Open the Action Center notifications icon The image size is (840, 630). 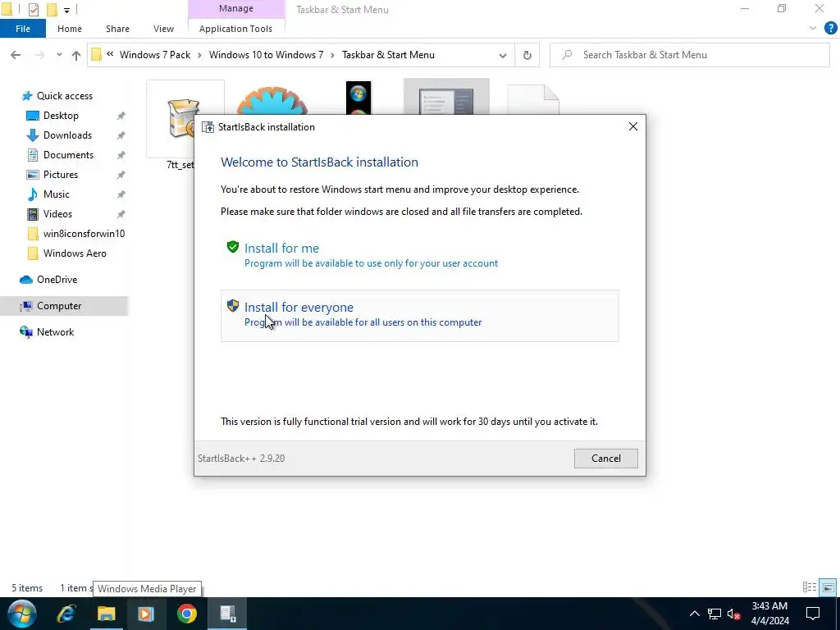coord(813,614)
